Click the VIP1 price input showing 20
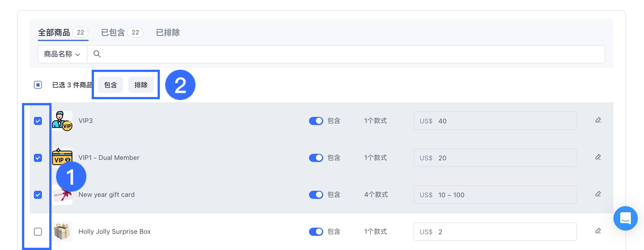The image size is (644, 250). click(x=492, y=158)
